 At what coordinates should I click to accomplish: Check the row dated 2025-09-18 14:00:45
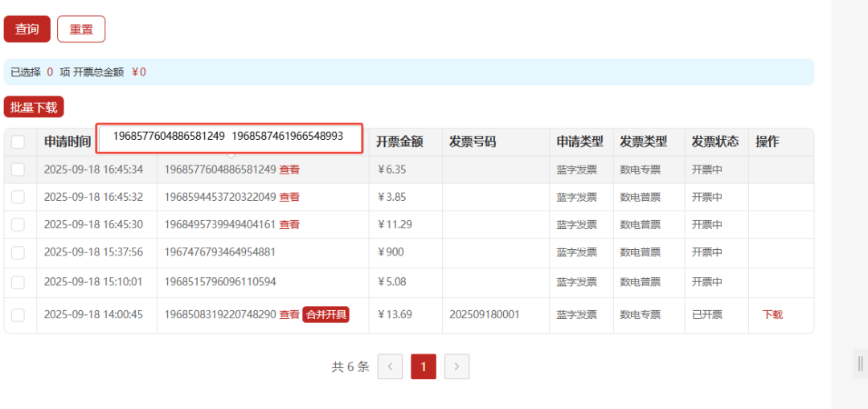point(18,315)
